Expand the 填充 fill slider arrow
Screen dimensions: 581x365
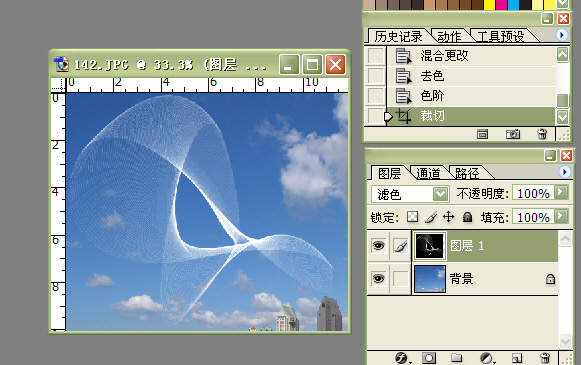pos(561,216)
